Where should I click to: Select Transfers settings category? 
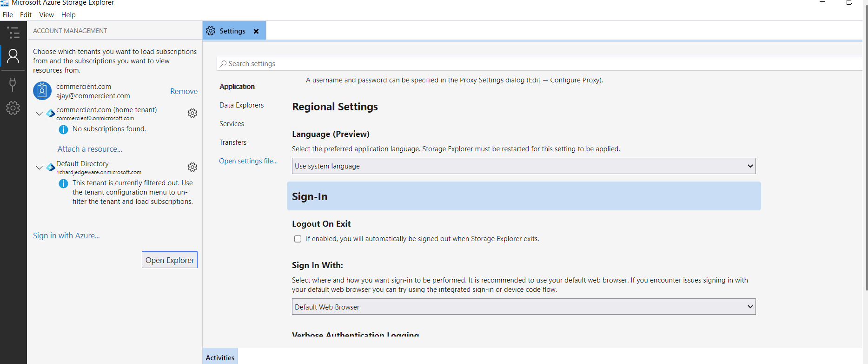point(233,142)
